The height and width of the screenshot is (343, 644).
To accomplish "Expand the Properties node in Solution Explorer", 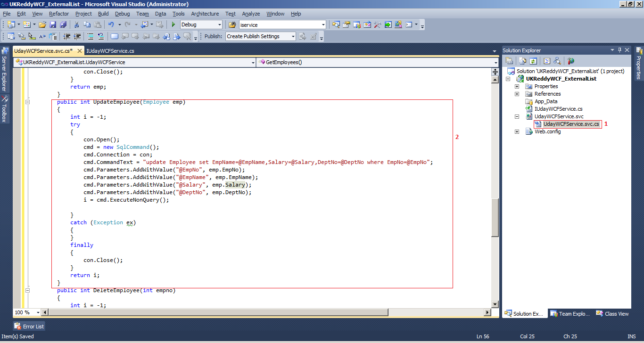I will (x=517, y=86).
